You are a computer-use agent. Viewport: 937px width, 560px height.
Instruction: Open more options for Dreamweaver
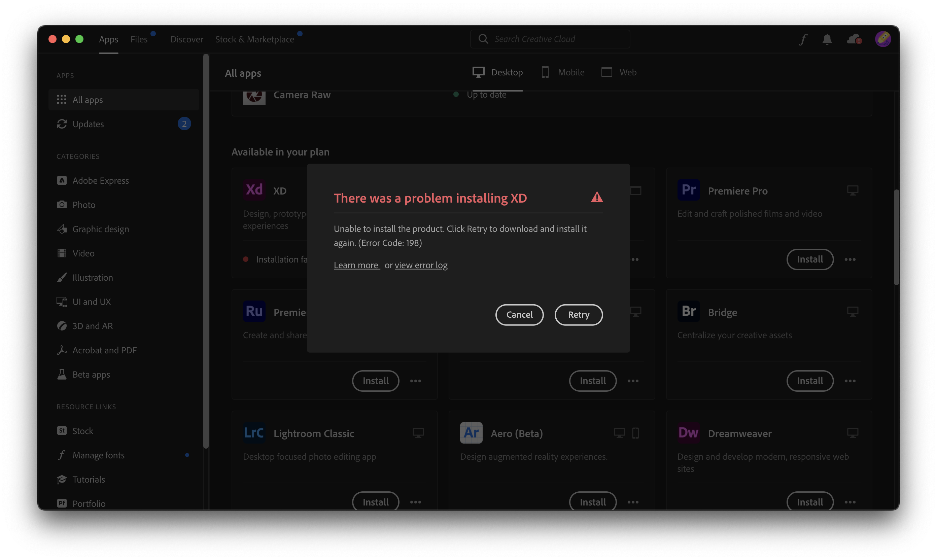(x=850, y=502)
